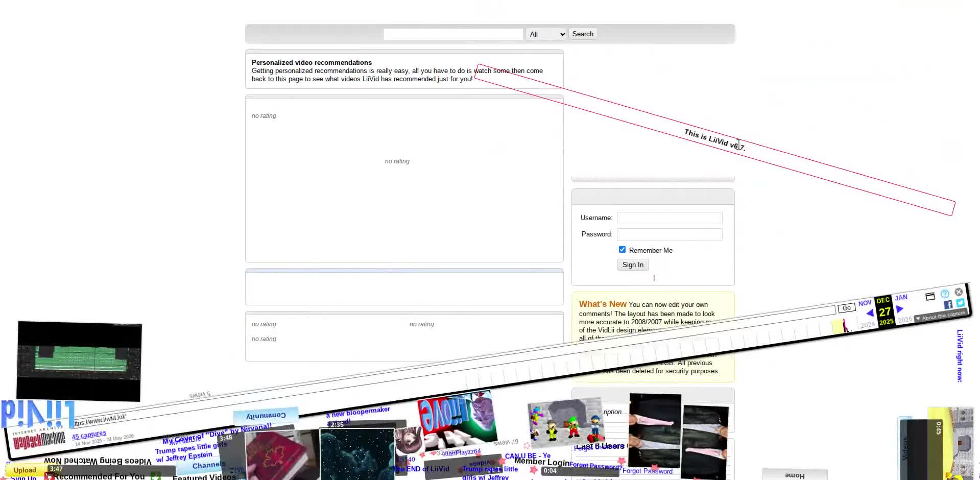
Task: Click the Featured Videos heading
Action: pyautogui.click(x=204, y=477)
